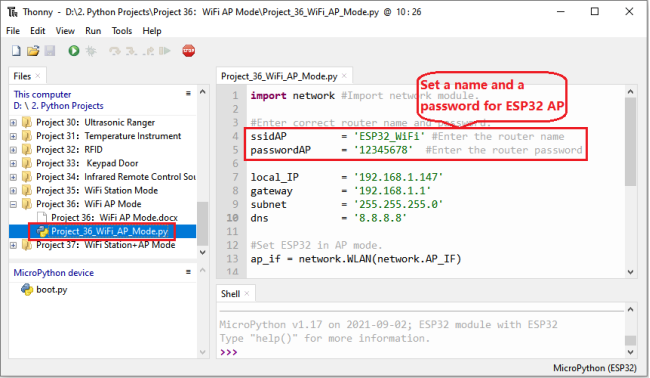
Task: Expand Project 34: Infrared Remote Control folder
Action: point(13,177)
